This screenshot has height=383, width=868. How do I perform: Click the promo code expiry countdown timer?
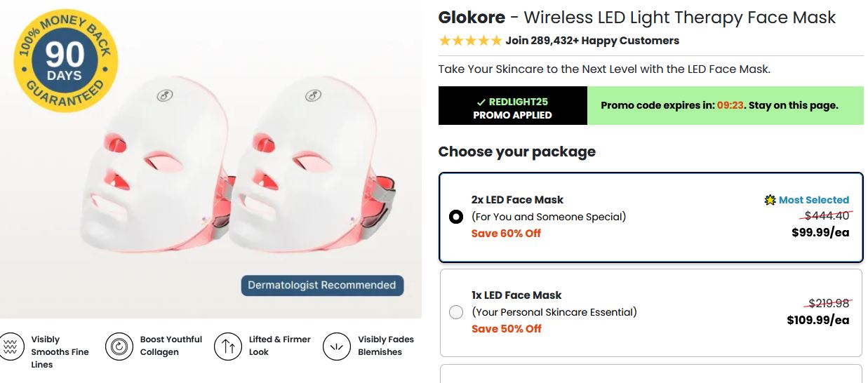click(730, 106)
